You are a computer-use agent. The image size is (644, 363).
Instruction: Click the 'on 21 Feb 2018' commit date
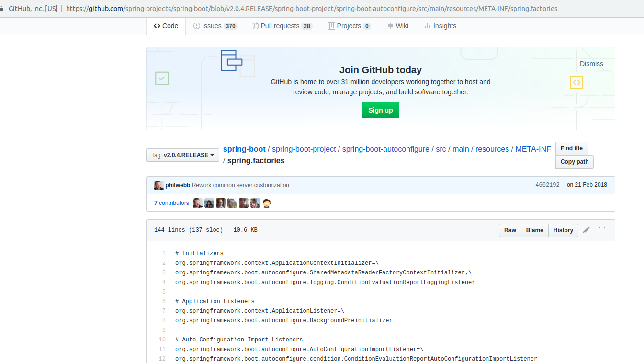click(587, 185)
